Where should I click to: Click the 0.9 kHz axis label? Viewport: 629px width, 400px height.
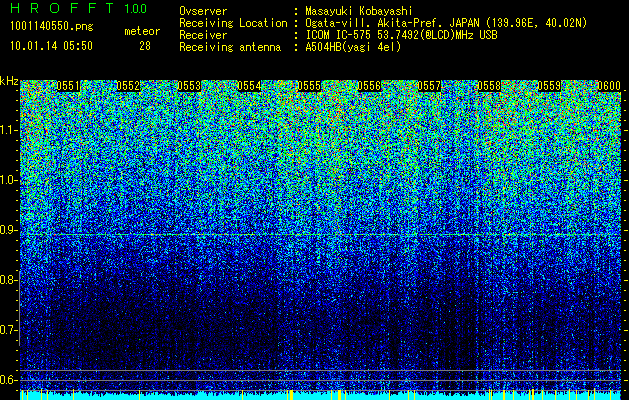click(x=8, y=230)
